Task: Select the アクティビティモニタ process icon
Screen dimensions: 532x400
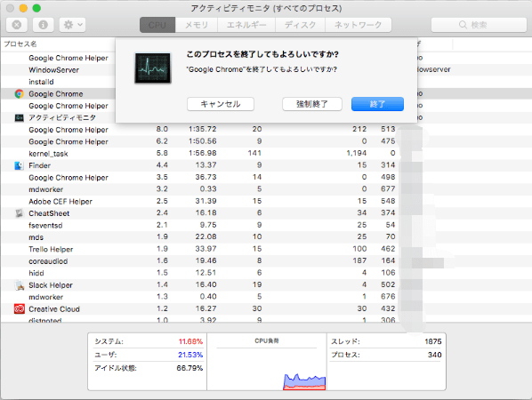Action: pyautogui.click(x=19, y=117)
